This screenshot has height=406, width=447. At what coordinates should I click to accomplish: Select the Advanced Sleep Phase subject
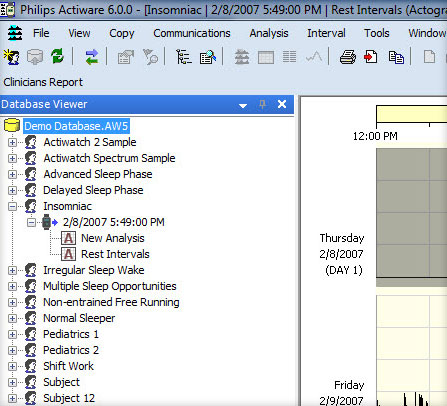click(98, 174)
